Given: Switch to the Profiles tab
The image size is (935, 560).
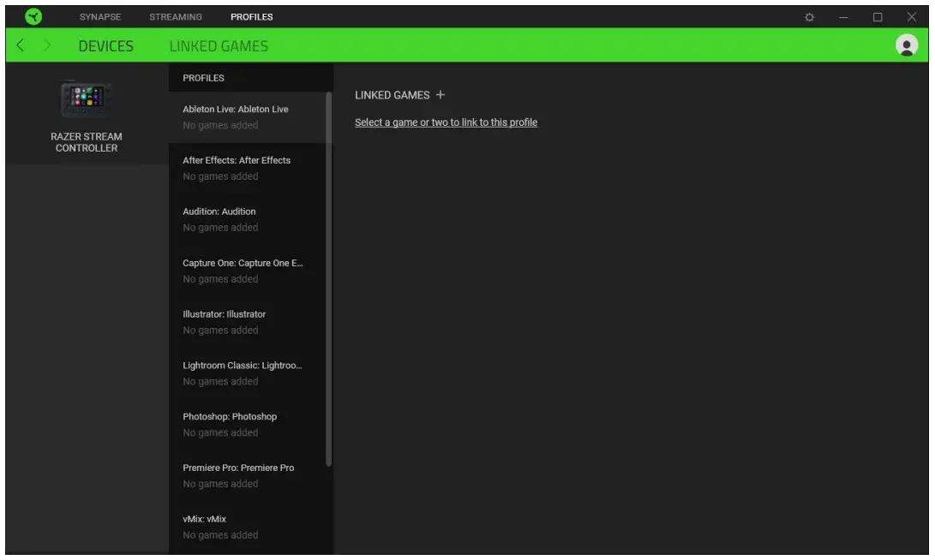Looking at the screenshot, I should pos(252,16).
